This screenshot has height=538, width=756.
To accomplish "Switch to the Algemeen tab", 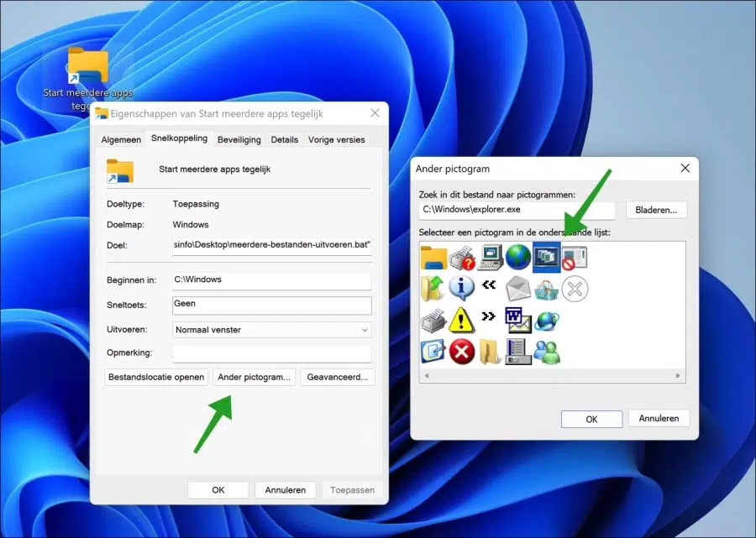I will (121, 139).
